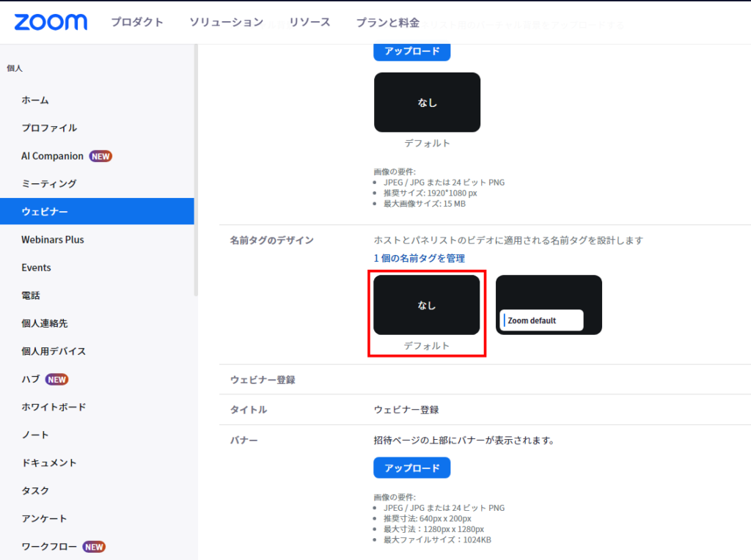
Task: Select the Zoom default name tag thumbnail
Action: (549, 305)
